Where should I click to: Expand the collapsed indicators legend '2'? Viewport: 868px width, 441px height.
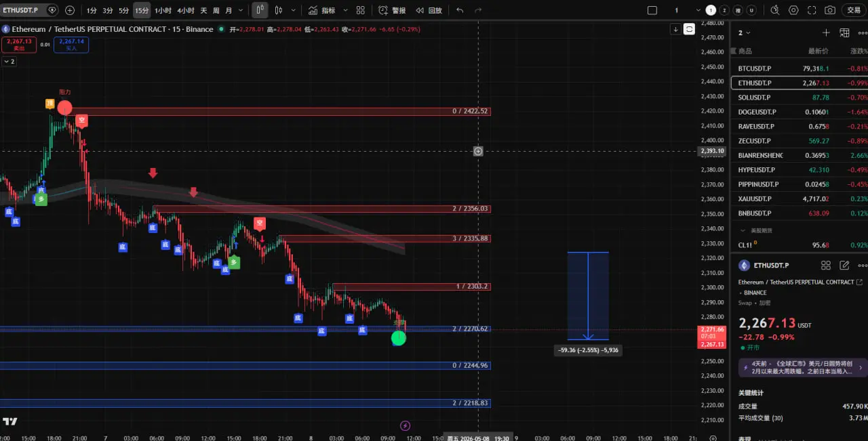tap(9, 61)
